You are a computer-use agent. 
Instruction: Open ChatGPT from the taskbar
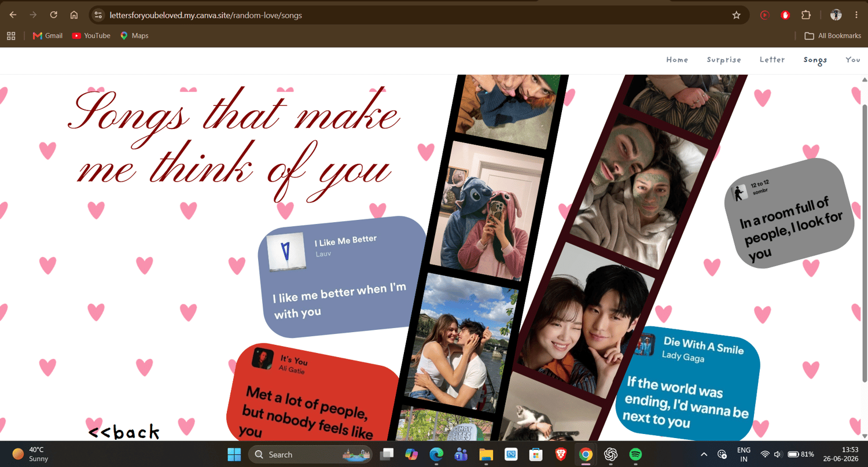[x=610, y=454]
